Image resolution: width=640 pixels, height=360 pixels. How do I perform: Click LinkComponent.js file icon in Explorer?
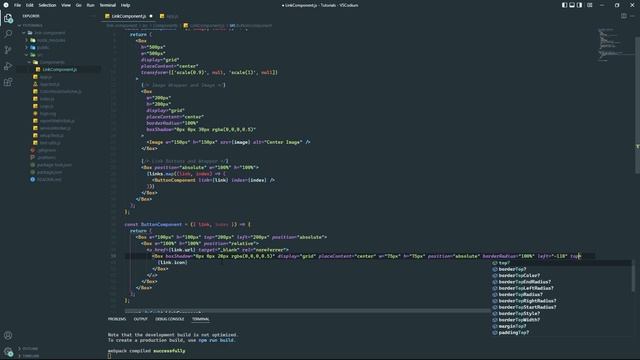pyautogui.click(x=38, y=69)
